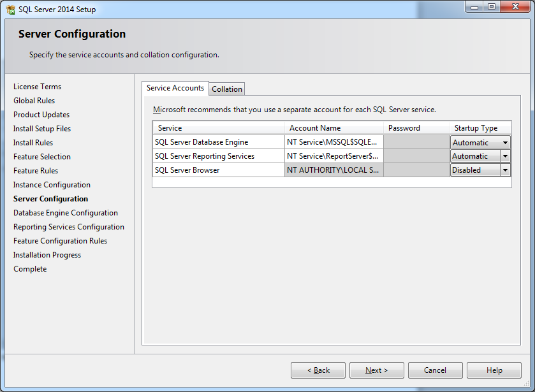Select the SQL Server Database Engine service cell
The width and height of the screenshot is (535, 392).
[x=218, y=142]
